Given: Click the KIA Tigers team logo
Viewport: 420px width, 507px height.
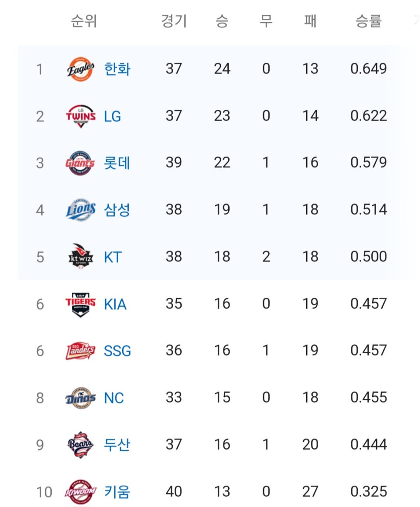Looking at the screenshot, I should [x=80, y=305].
